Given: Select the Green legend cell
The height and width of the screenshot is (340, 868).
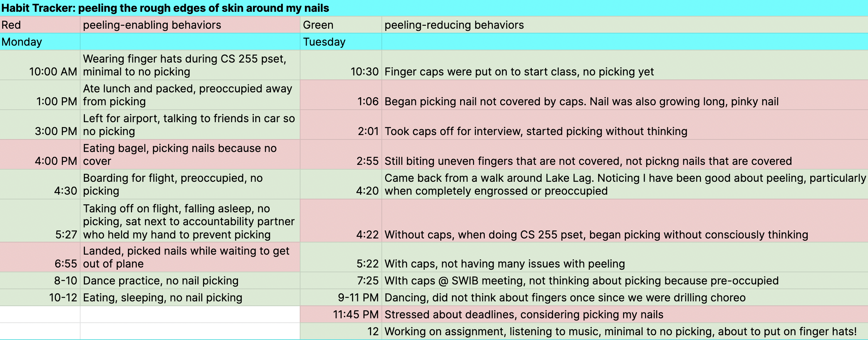Looking at the screenshot, I should [x=341, y=25].
